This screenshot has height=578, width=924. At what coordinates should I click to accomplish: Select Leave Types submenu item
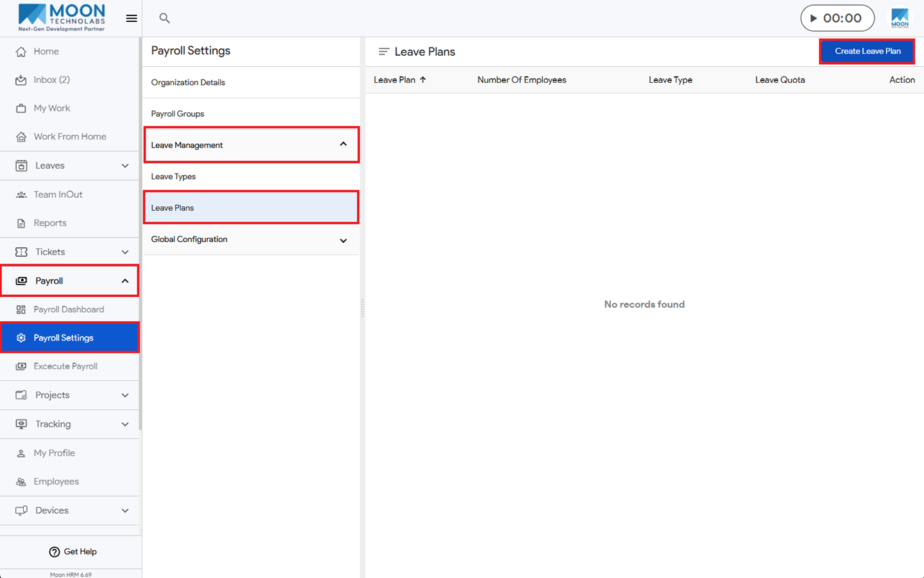click(252, 177)
